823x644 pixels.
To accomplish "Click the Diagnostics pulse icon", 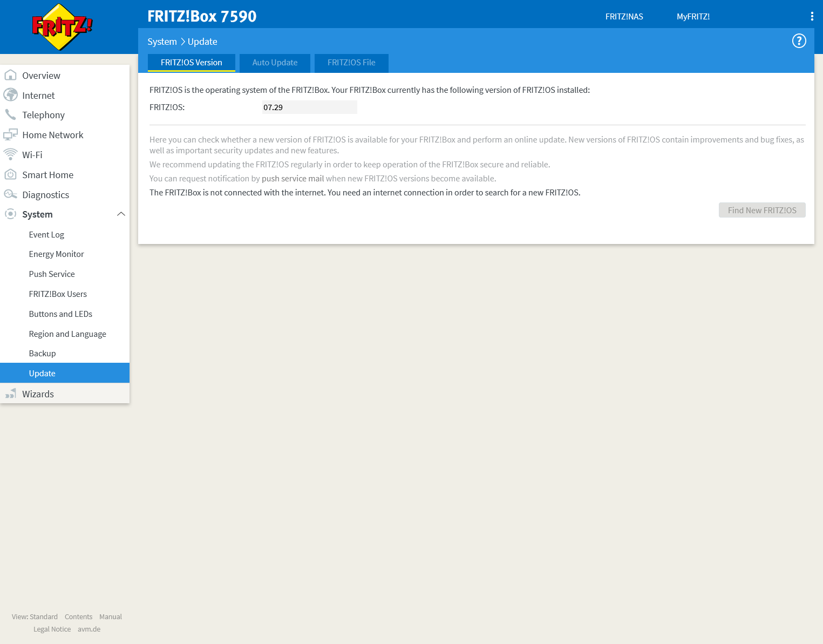I will [x=10, y=194].
